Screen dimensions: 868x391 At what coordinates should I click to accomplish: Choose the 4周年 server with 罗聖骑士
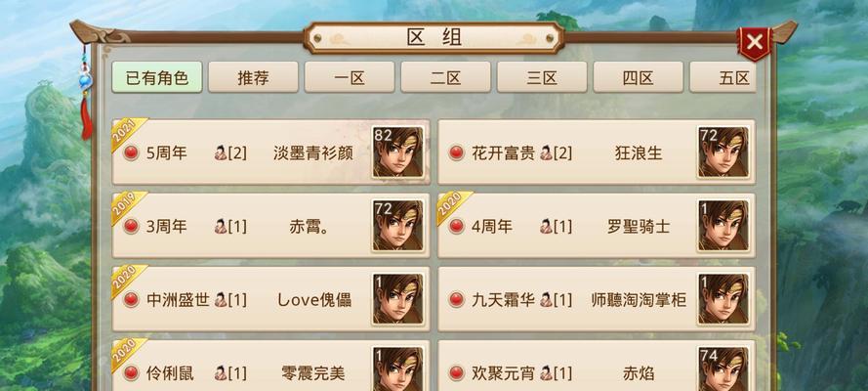(x=597, y=226)
